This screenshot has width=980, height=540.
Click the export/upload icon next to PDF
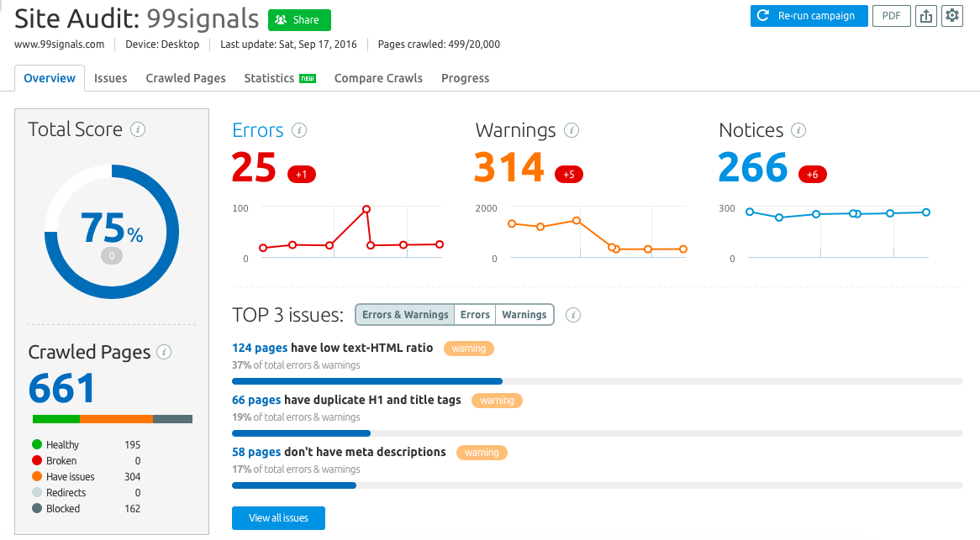click(925, 16)
